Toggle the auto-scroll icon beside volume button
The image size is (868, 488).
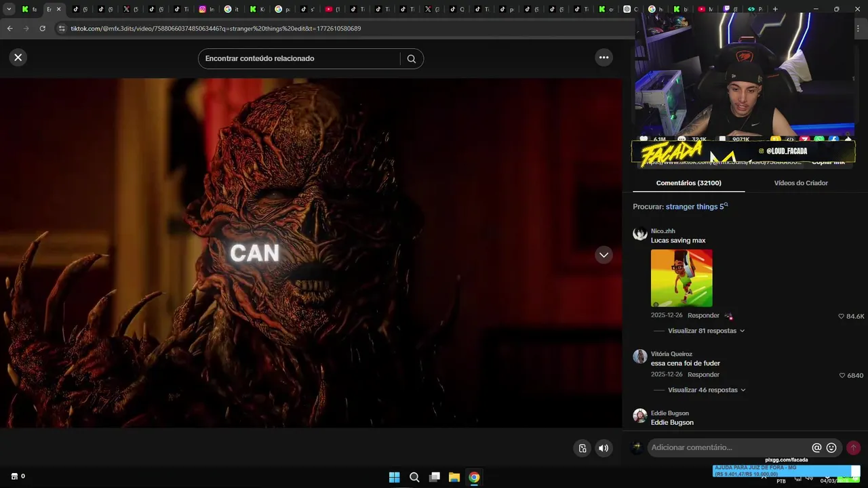[x=582, y=448]
